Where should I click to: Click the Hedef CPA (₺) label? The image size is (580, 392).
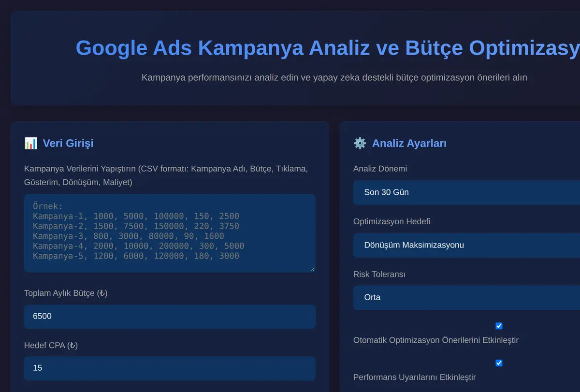click(51, 345)
